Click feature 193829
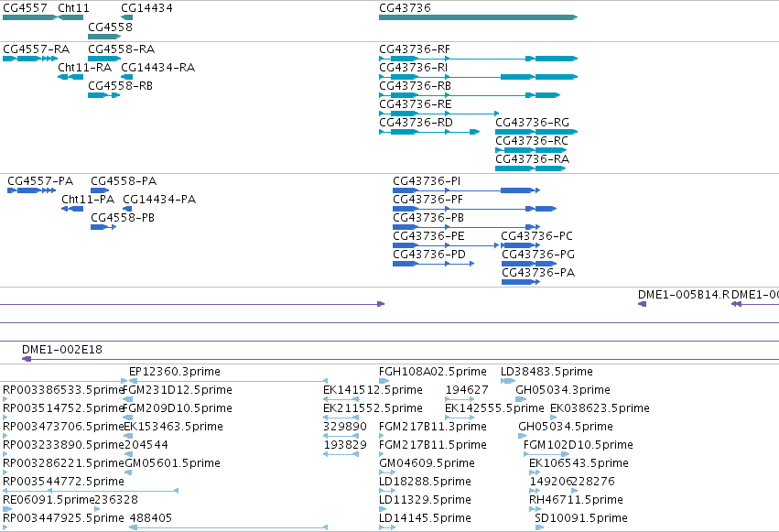The width and height of the screenshot is (779, 532). click(341, 454)
